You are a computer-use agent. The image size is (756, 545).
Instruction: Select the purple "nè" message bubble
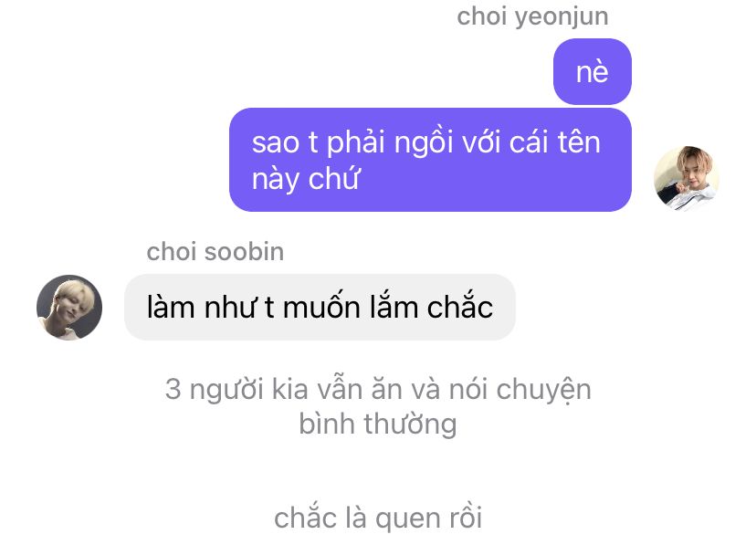click(592, 72)
